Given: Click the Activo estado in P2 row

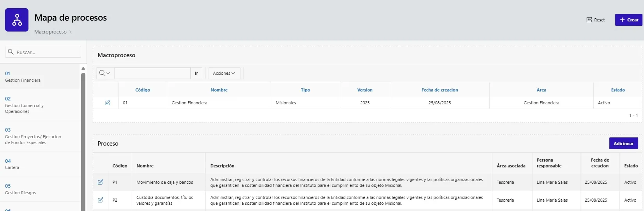Looking at the screenshot, I should 630,200.
